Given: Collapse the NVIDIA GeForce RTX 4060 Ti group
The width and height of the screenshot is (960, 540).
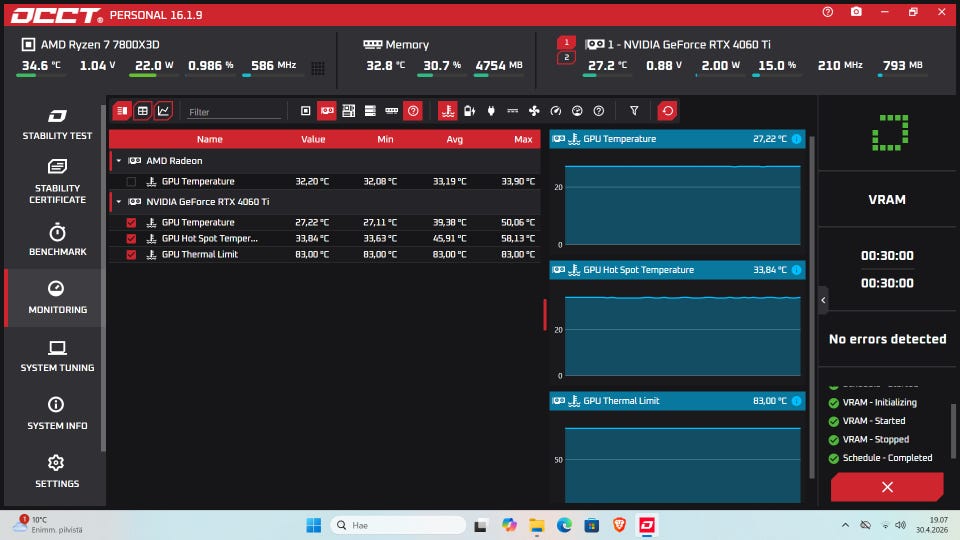Looking at the screenshot, I should click(119, 201).
